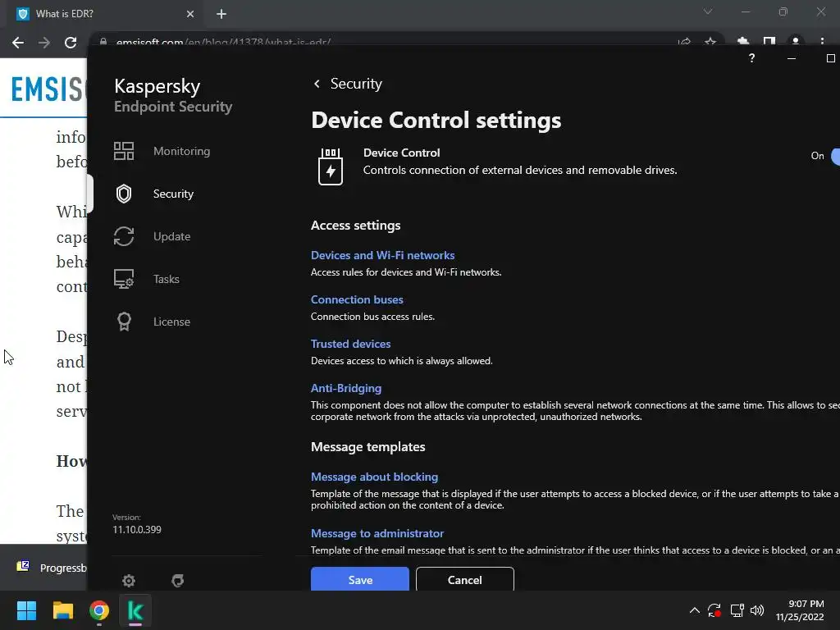Open a new Chrome tab
Viewport: 840px width, 630px height.
coord(221,14)
